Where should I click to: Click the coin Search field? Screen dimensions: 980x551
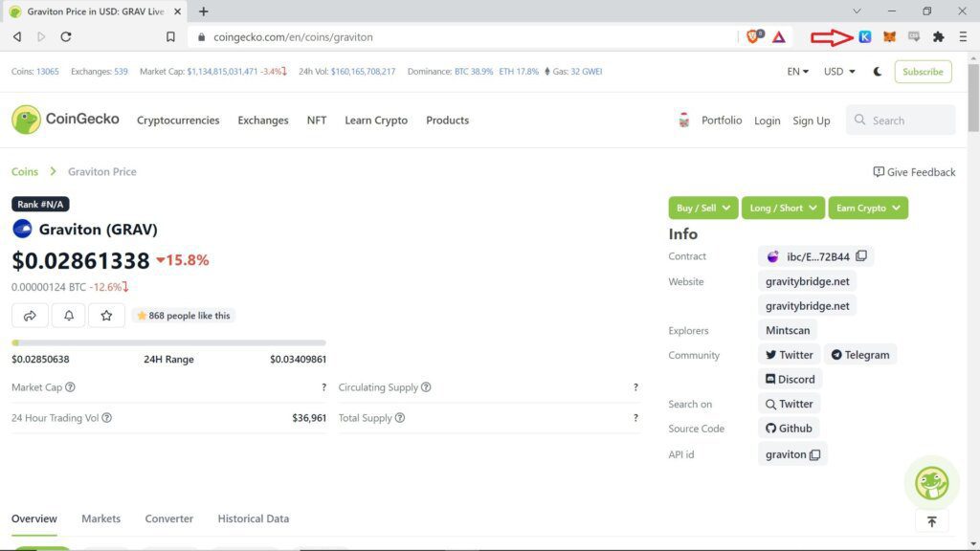pyautogui.click(x=901, y=120)
